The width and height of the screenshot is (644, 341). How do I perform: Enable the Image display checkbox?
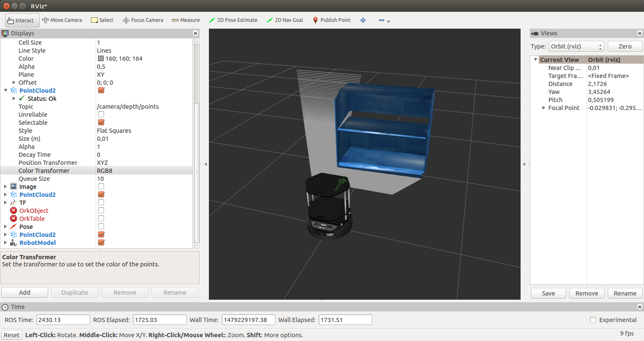coord(101,187)
